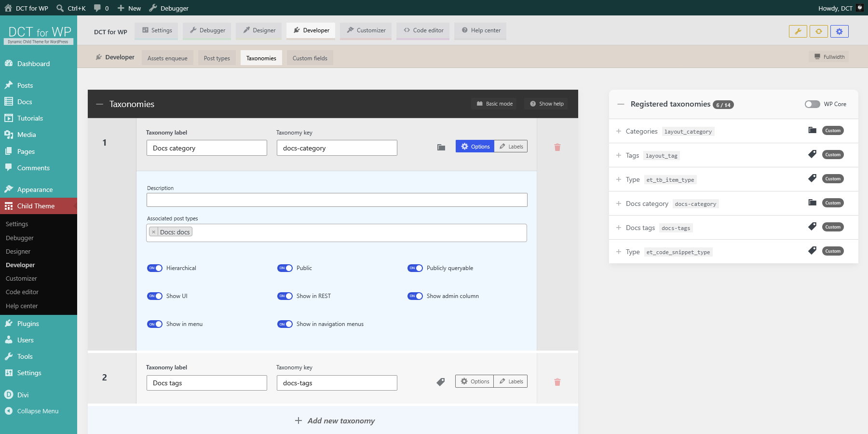Click Fullwidth button
Image resolution: width=868 pixels, height=434 pixels.
[x=829, y=57]
